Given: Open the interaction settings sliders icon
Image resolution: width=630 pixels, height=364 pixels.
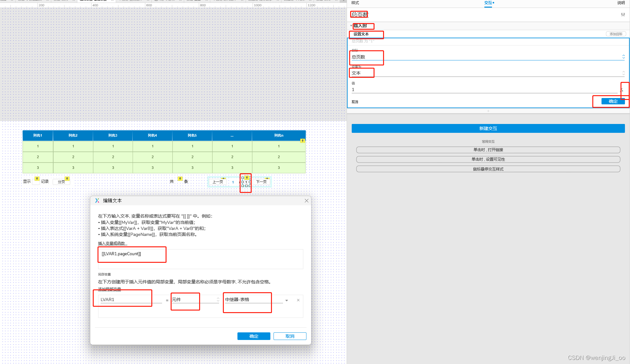Looking at the screenshot, I should 623,15.
